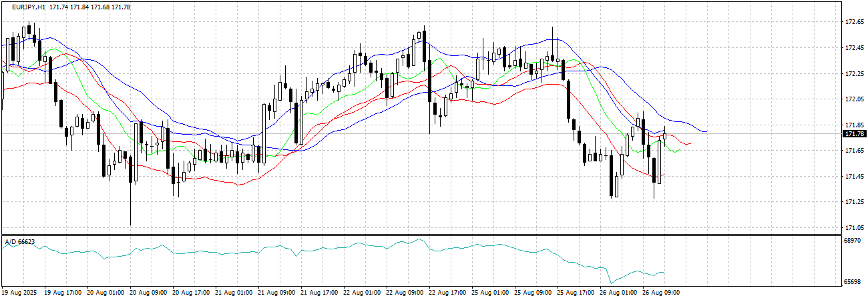
Task: Click the 25 Aug 01:00 time label
Action: point(491,293)
